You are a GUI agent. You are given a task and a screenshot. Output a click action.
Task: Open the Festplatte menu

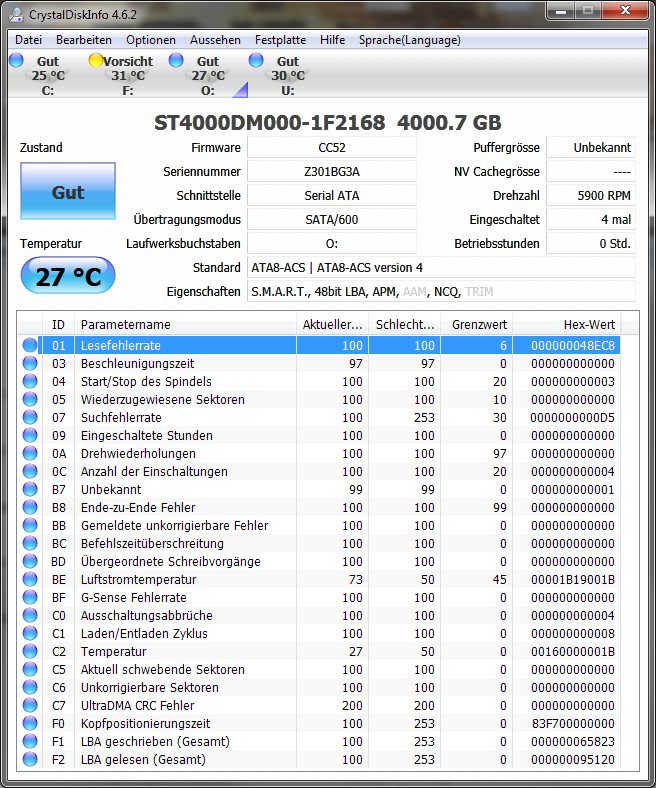(x=280, y=40)
